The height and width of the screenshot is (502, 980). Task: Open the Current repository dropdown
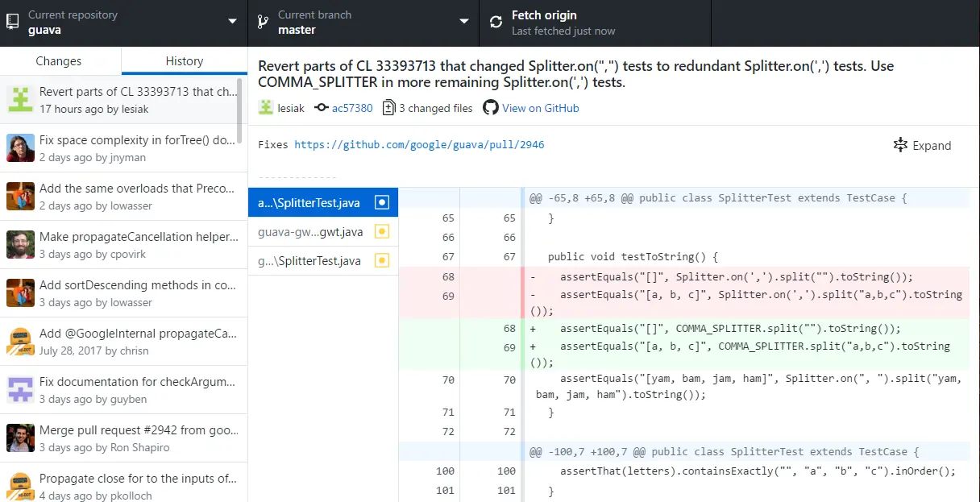point(123,23)
